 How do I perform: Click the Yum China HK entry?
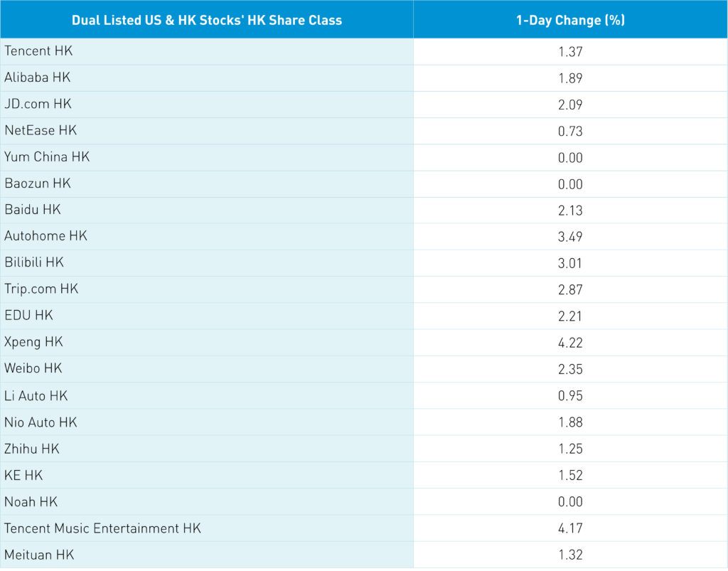pos(47,156)
